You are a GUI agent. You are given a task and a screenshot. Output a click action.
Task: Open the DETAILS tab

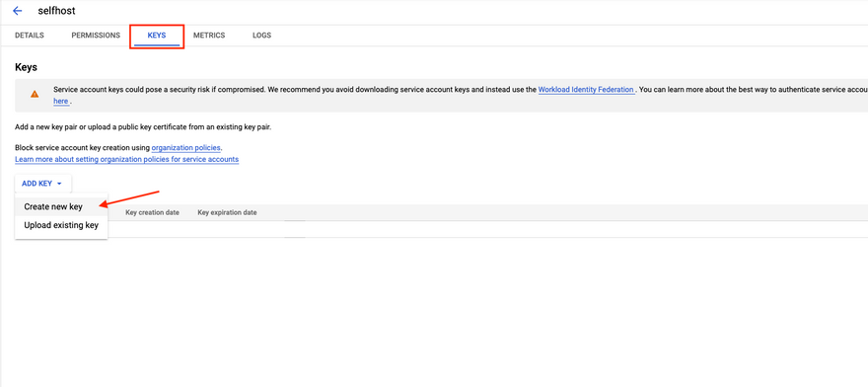coord(30,35)
